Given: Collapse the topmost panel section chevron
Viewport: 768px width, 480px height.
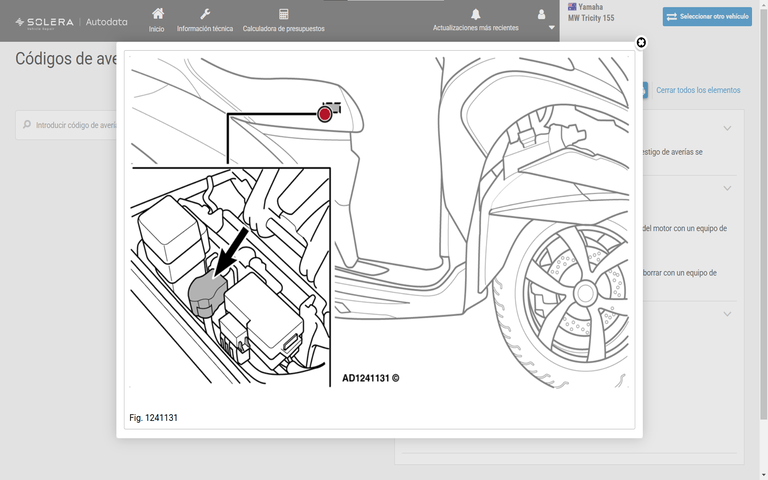Looking at the screenshot, I should tap(727, 128).
